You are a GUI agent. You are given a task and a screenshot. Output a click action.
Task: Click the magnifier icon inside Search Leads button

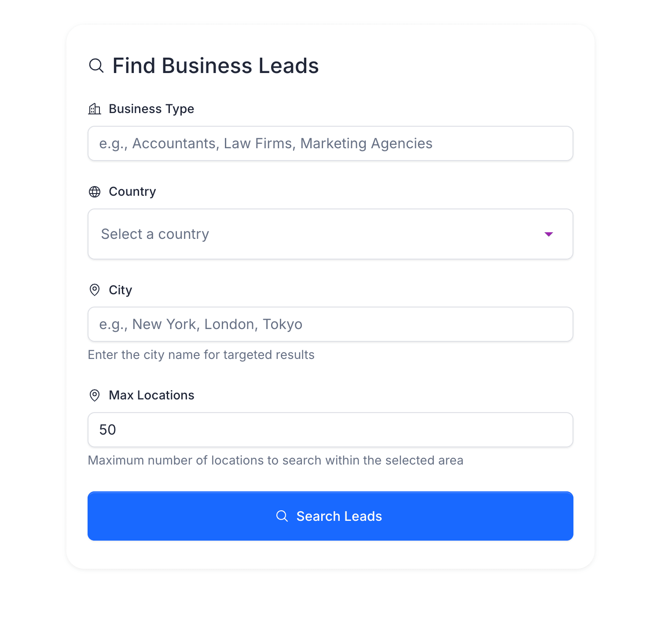pyautogui.click(x=282, y=516)
